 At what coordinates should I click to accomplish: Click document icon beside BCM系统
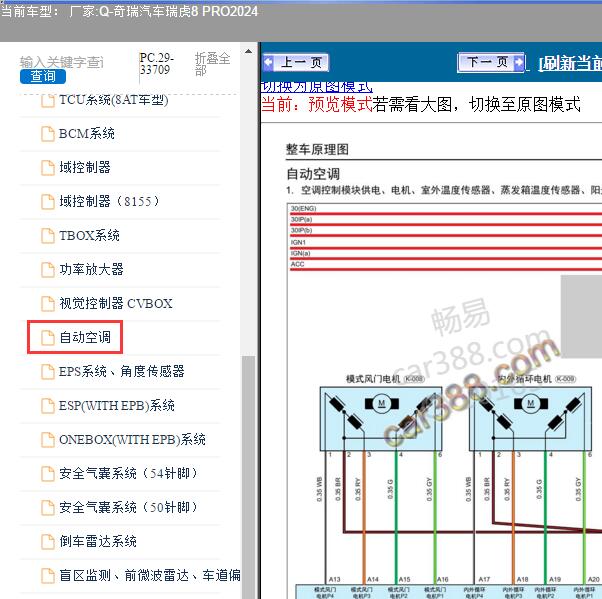pos(48,134)
